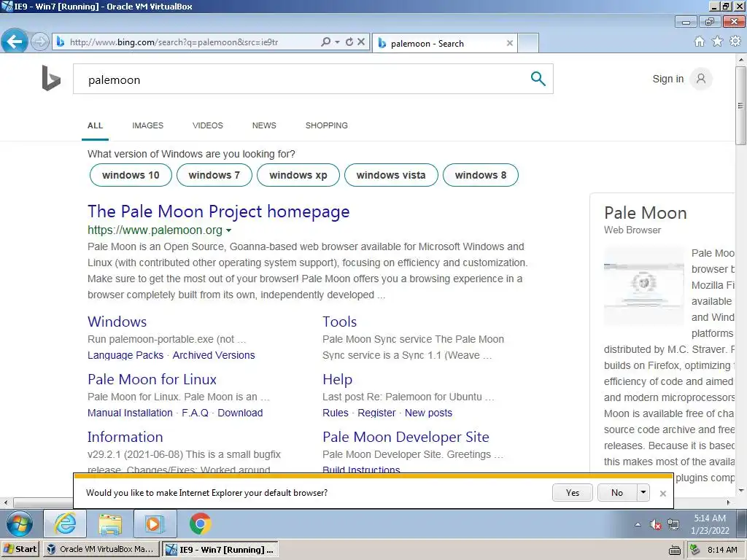Click host Start button
Screen dimensions: 747x560
20,549
